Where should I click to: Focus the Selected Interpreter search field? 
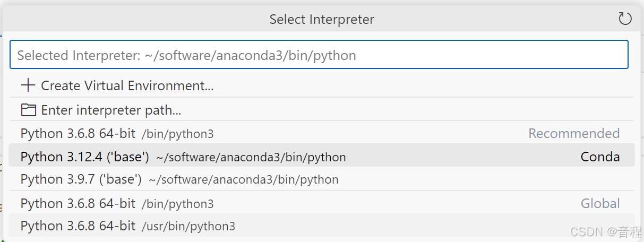point(319,55)
